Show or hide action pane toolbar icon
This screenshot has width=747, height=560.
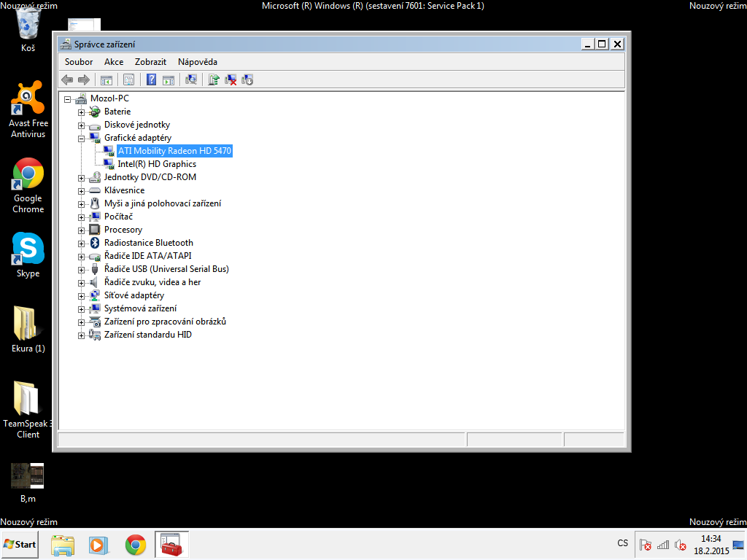[169, 80]
